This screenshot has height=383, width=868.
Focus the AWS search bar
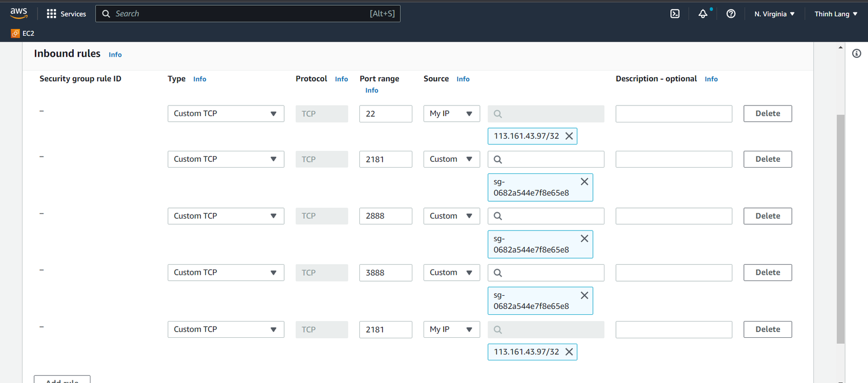[247, 14]
